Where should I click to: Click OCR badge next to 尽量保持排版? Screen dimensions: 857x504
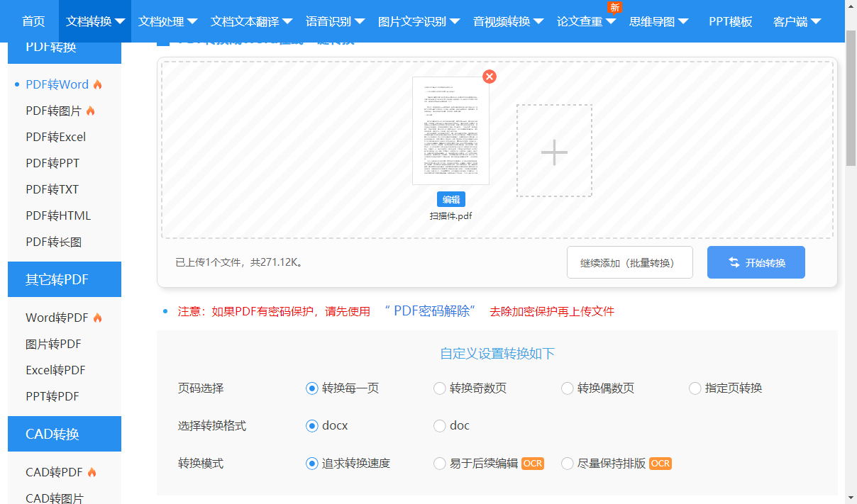tap(660, 464)
